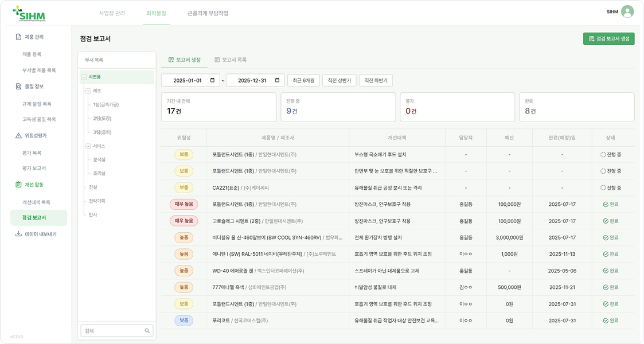This screenshot has width=644, height=344.
Task: Open 고독성 물질 목록 in sidebar
Action: 39,119
